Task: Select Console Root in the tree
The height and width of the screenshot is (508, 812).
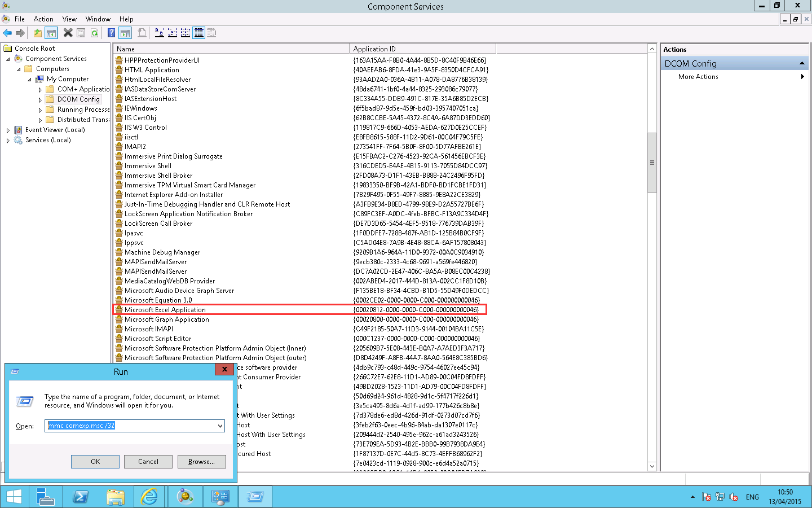Action: point(34,49)
